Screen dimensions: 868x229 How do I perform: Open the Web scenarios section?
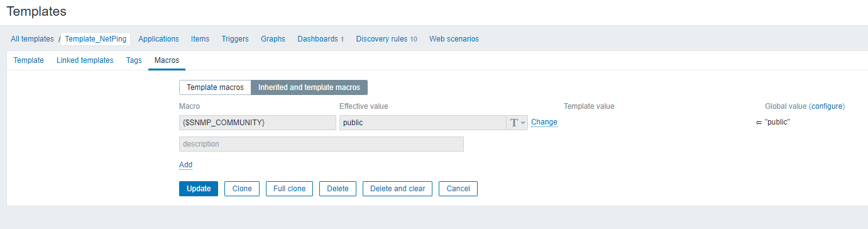click(x=454, y=39)
